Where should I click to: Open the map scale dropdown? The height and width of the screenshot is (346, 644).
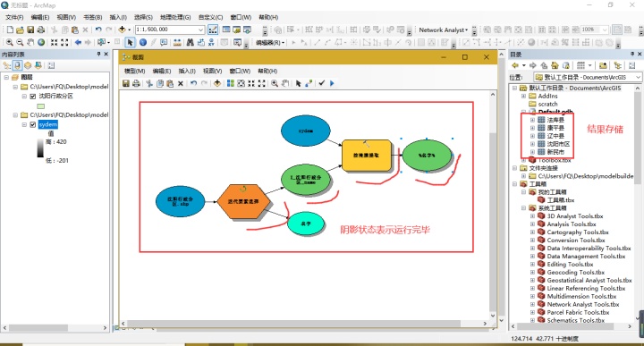(x=200, y=30)
